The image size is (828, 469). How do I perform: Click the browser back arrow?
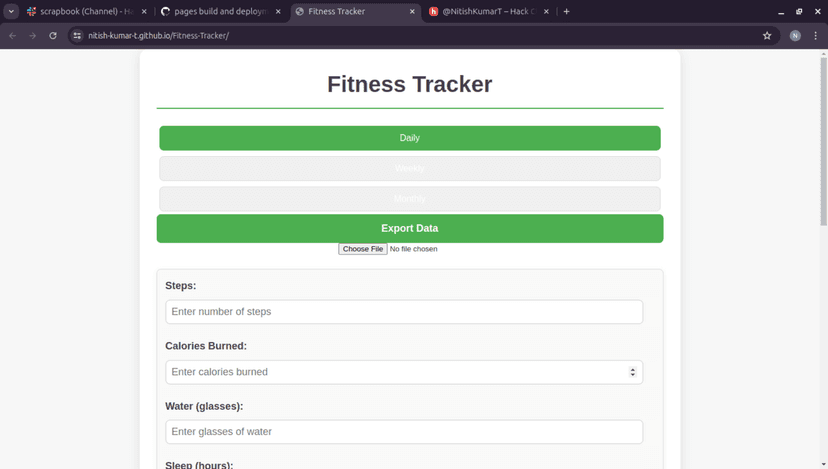pyautogui.click(x=13, y=35)
